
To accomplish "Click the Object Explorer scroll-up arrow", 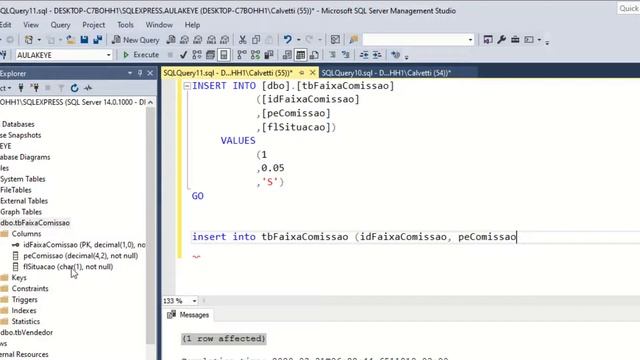I will [151, 102].
